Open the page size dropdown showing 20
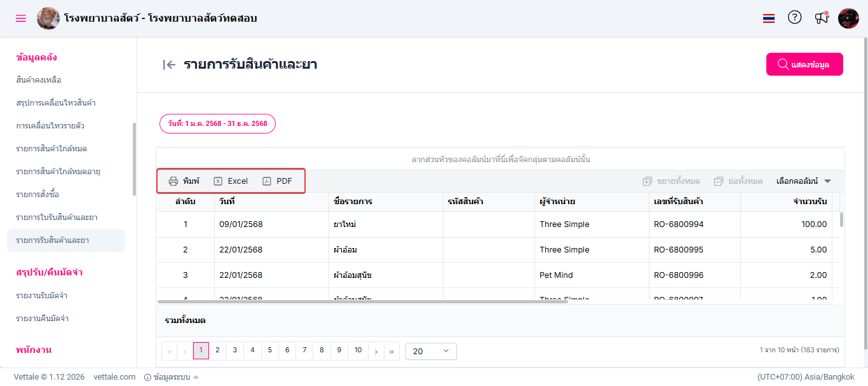 431,351
